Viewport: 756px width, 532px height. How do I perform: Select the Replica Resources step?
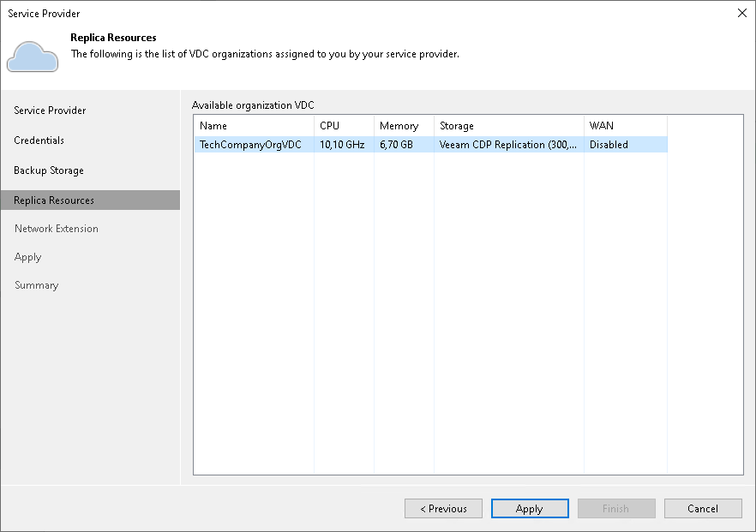click(x=53, y=200)
